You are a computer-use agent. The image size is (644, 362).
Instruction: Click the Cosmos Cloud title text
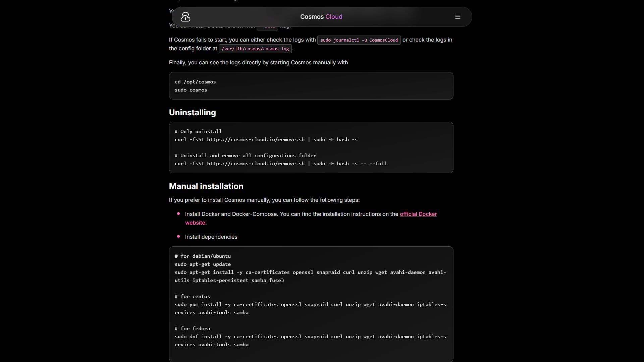(x=321, y=17)
